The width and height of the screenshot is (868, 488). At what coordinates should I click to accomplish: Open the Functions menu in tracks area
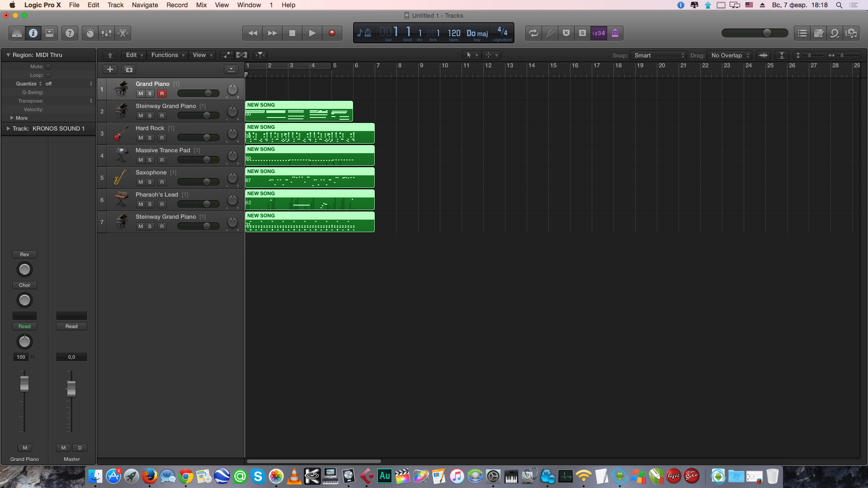(x=168, y=55)
